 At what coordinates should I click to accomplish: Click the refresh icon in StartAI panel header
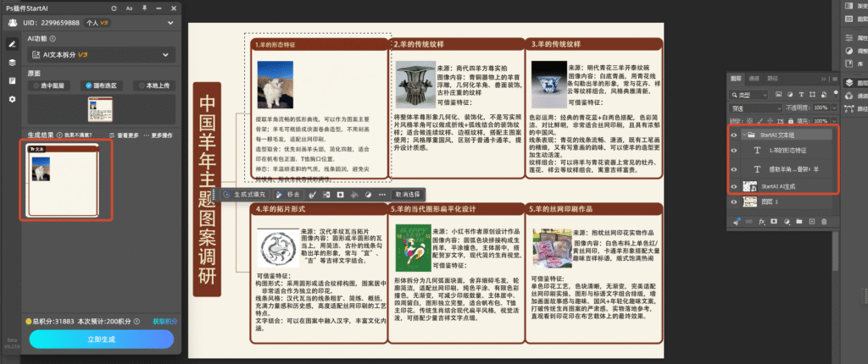114,8
